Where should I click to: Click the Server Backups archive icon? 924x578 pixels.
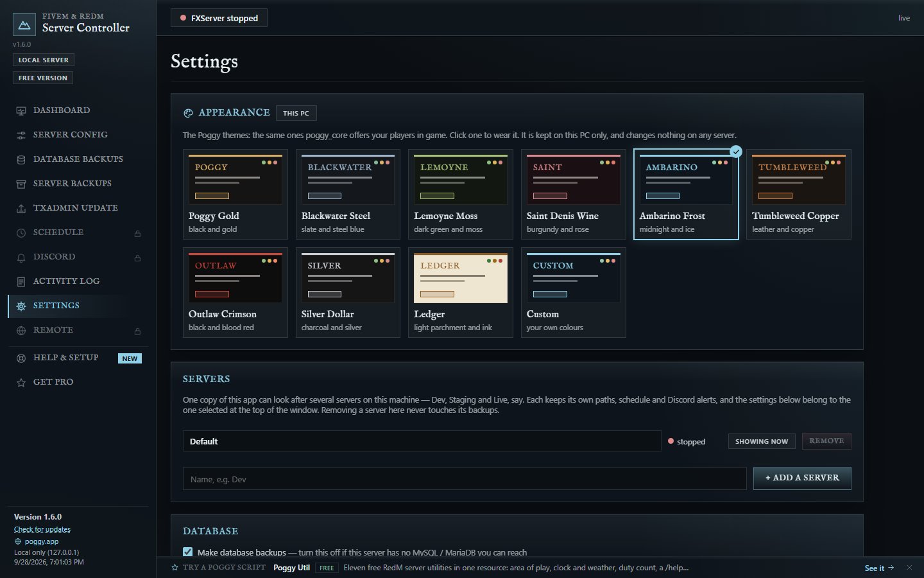(21, 184)
